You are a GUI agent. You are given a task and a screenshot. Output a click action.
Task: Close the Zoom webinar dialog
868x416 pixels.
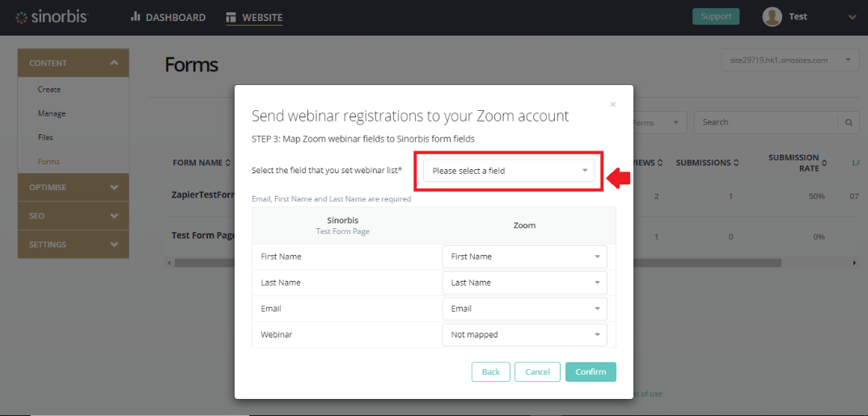613,104
